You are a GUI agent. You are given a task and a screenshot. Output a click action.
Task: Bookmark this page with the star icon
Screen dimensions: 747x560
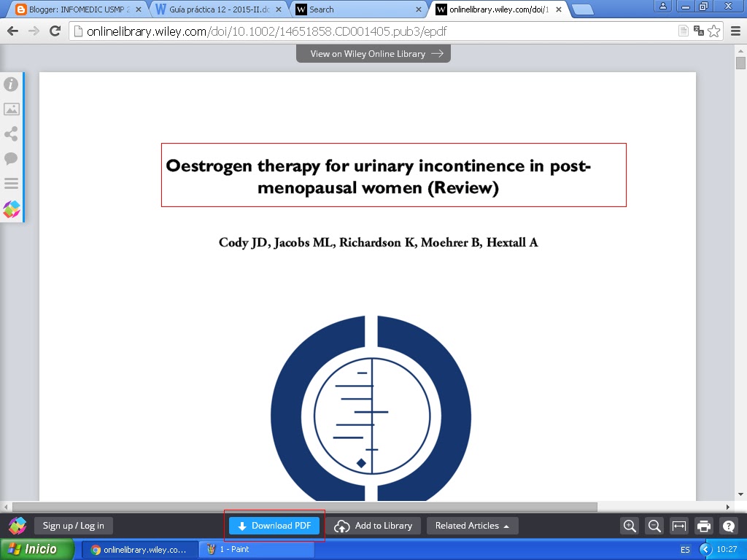[713, 31]
